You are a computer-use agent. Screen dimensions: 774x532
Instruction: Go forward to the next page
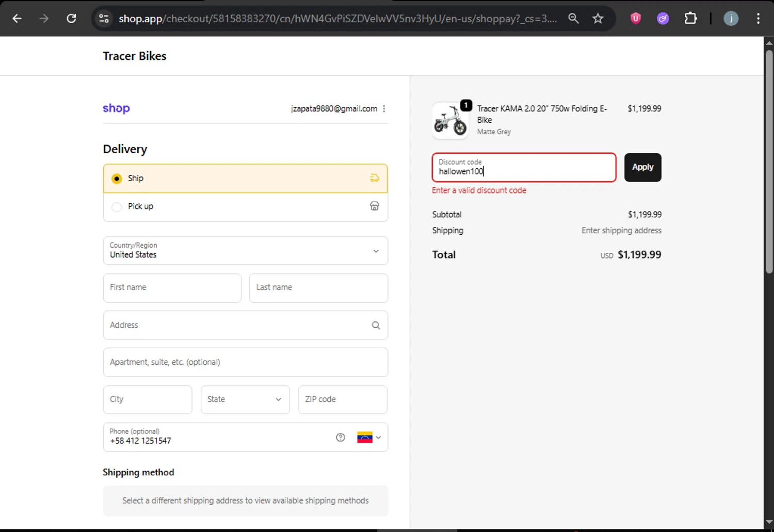(44, 19)
